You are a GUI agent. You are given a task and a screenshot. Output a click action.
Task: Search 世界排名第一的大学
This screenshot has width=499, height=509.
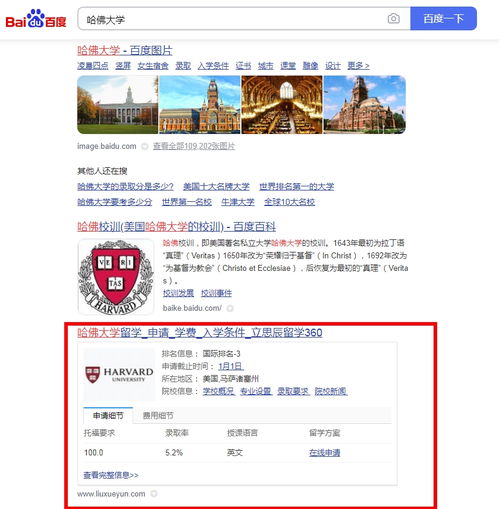click(297, 186)
